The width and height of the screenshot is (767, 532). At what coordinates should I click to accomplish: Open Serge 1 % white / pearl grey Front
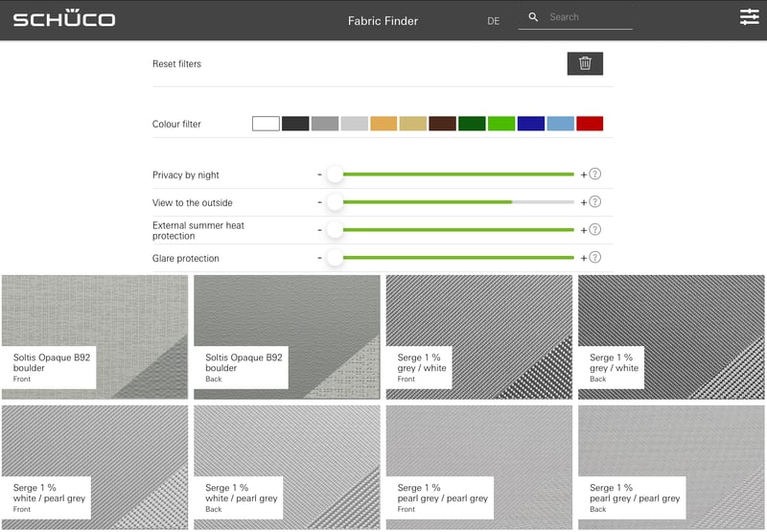[x=95, y=467]
